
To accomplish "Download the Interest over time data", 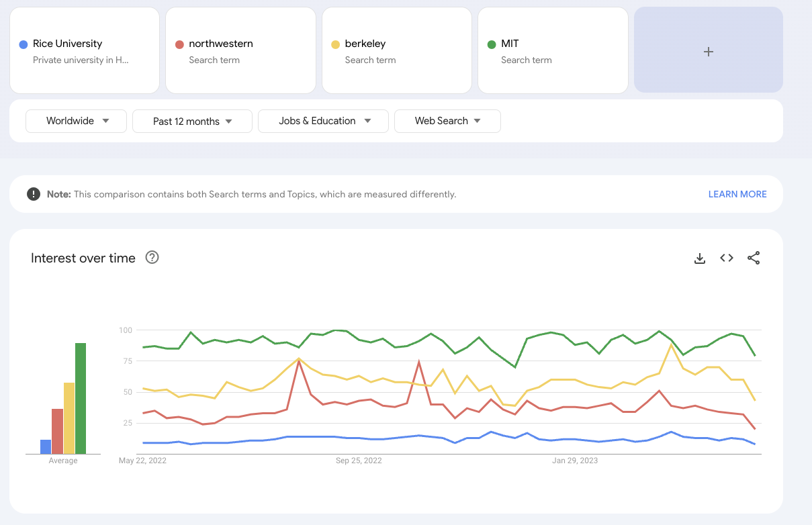I will click(x=699, y=258).
